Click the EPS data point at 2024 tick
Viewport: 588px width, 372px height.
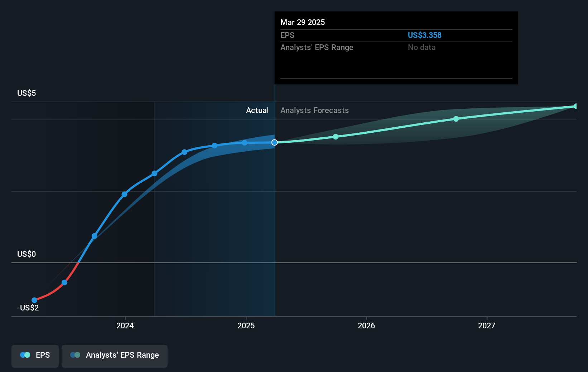tap(124, 194)
